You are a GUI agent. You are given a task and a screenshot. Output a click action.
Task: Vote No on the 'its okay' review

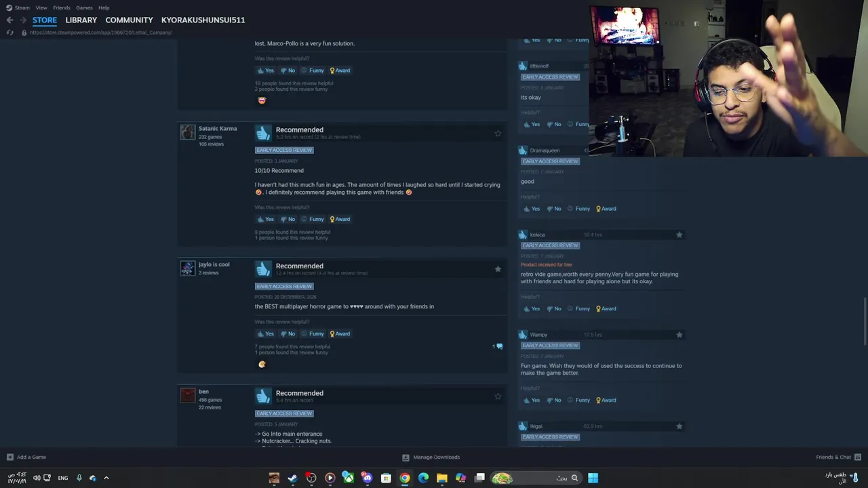click(x=553, y=124)
